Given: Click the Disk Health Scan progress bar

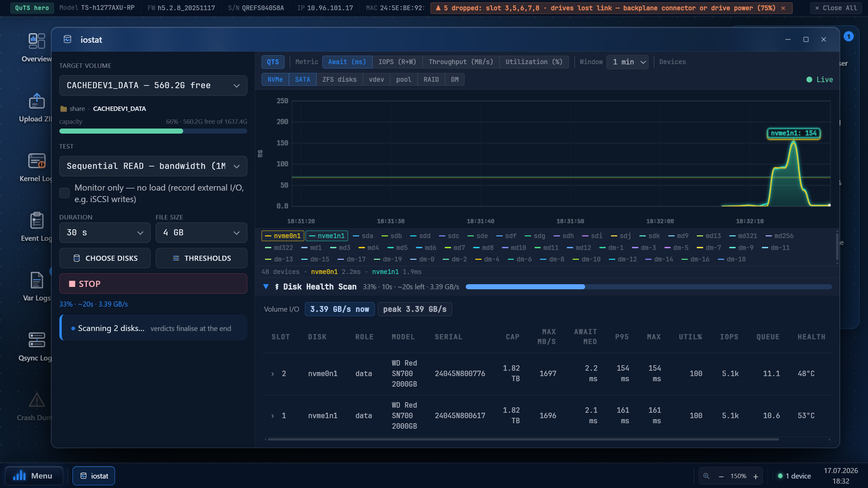Looking at the screenshot, I should pos(649,287).
